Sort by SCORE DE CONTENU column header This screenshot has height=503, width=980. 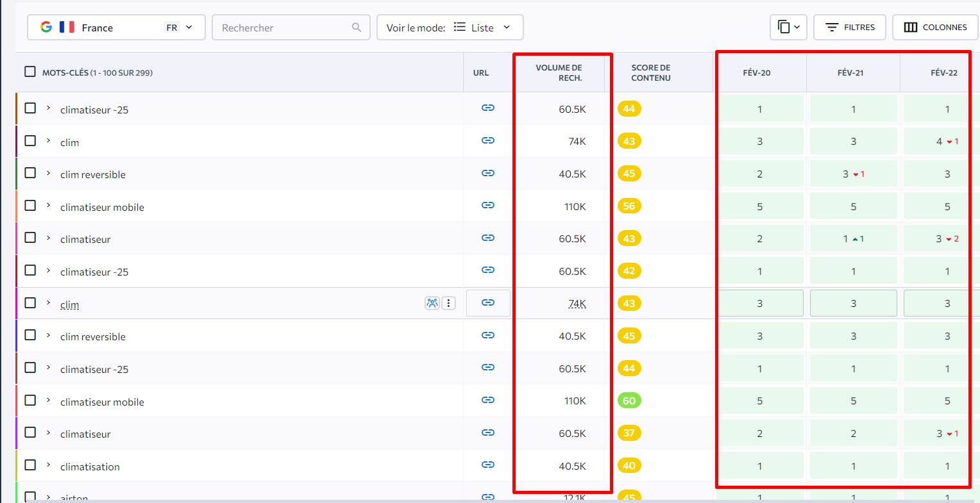click(x=650, y=72)
